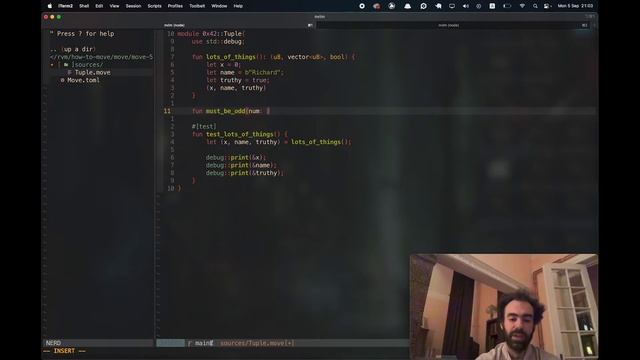Click the Move.toml gear file icon
The height and width of the screenshot is (360, 640).
[x=62, y=80]
